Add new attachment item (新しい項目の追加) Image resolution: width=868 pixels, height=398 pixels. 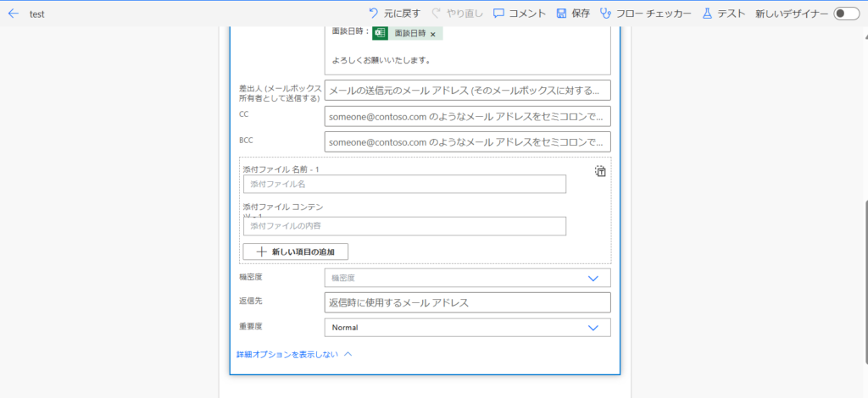coord(295,252)
